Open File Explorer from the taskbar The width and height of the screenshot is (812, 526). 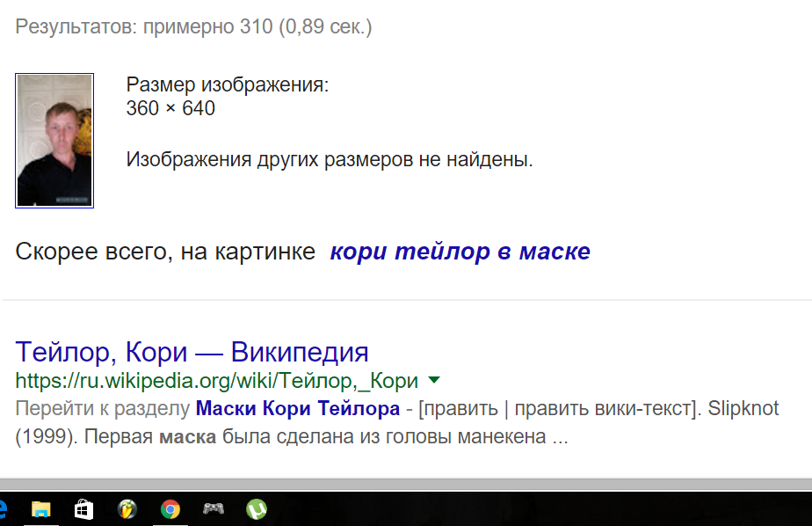[x=41, y=509]
